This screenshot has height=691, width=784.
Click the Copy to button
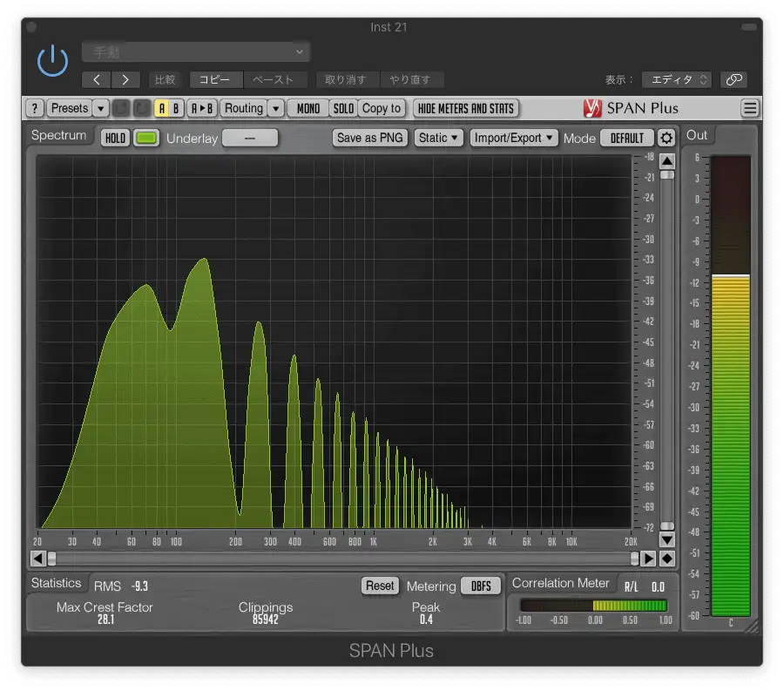[382, 108]
